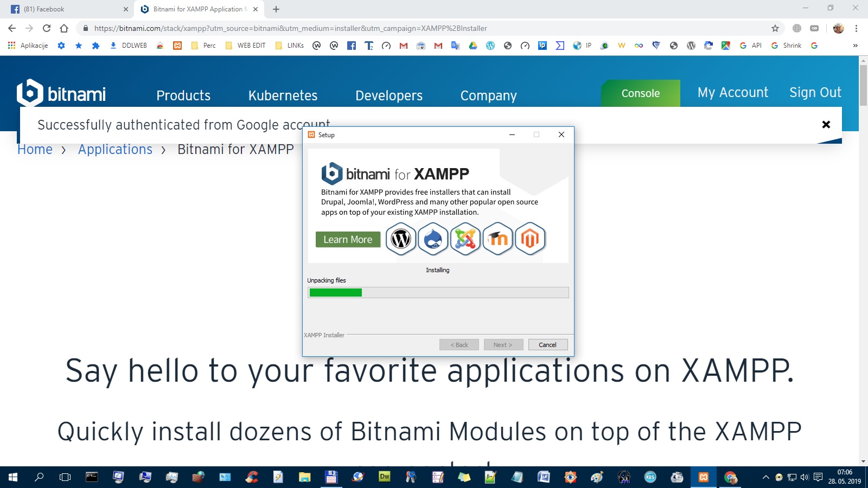Bookmark this page with the star icon
Screen dimensions: 868x488
tap(775, 28)
